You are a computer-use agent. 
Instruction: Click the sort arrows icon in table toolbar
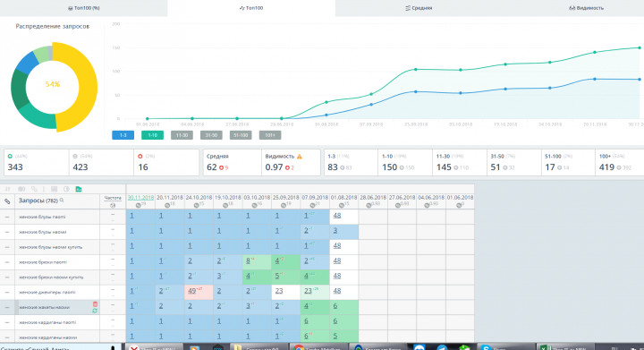click(7, 189)
